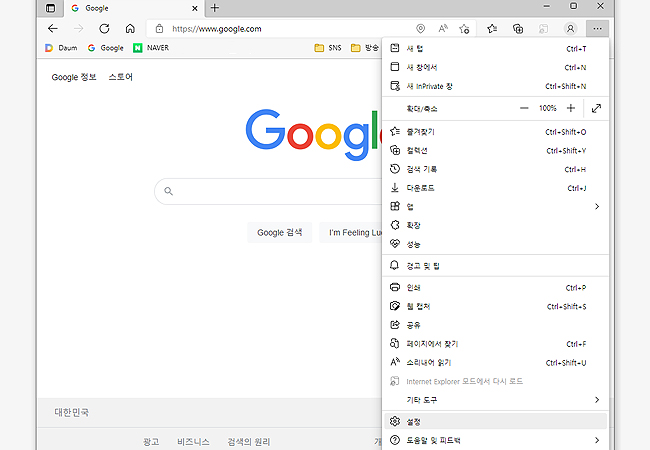Add this page to favorites star
Image resolution: width=650 pixels, height=450 pixels.
464,29
